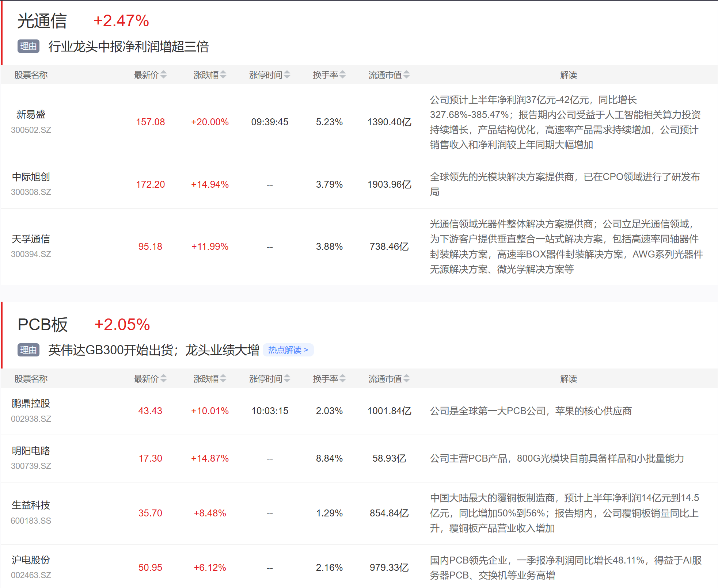Open stock 生益科技
718x588 pixels.
pos(31,505)
